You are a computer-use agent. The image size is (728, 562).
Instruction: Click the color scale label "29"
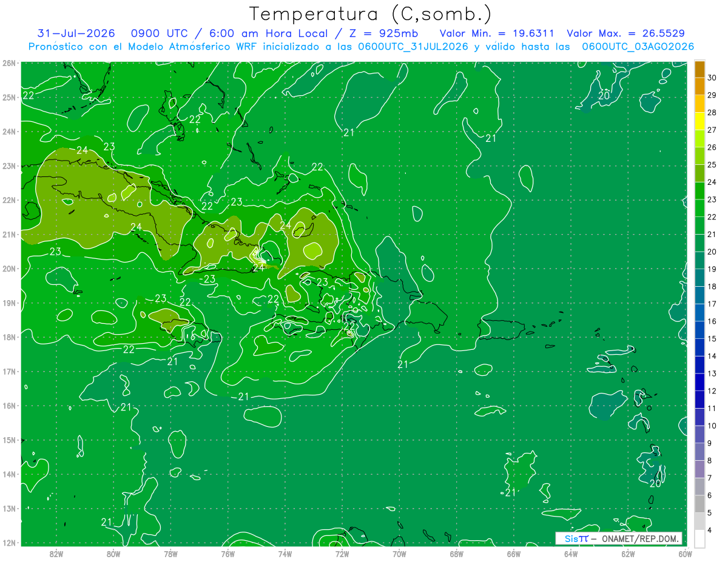[x=712, y=95]
